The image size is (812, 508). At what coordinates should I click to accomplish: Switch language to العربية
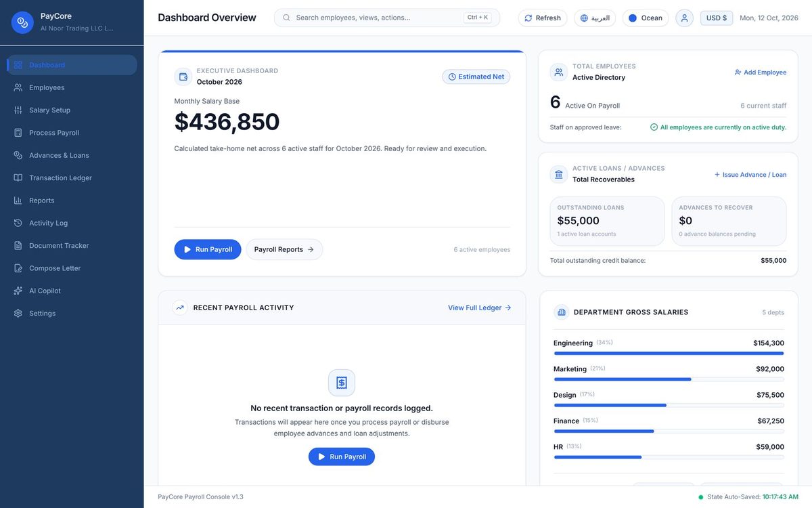[x=595, y=18]
